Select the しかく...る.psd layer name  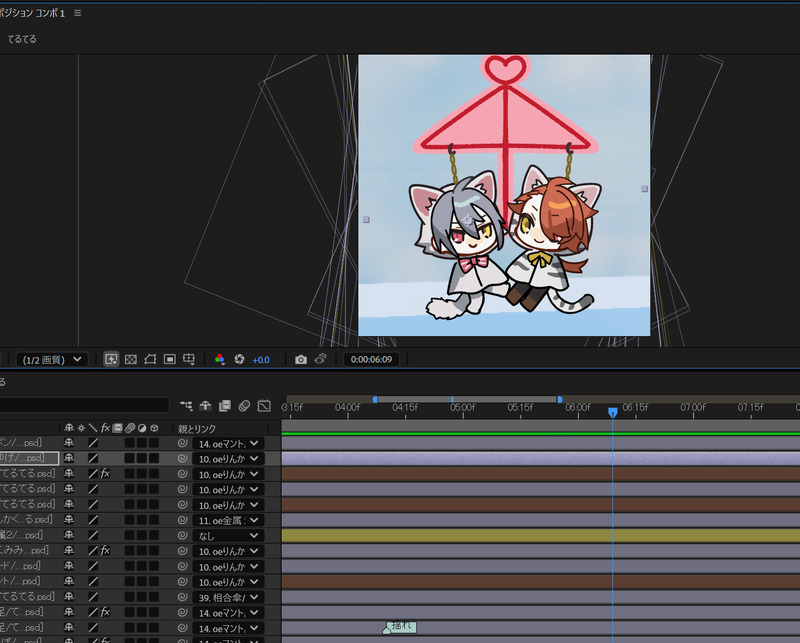(26, 519)
